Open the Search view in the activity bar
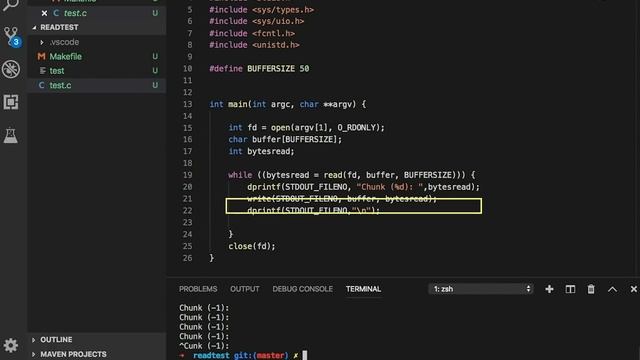The width and height of the screenshot is (640, 360). (11, 5)
